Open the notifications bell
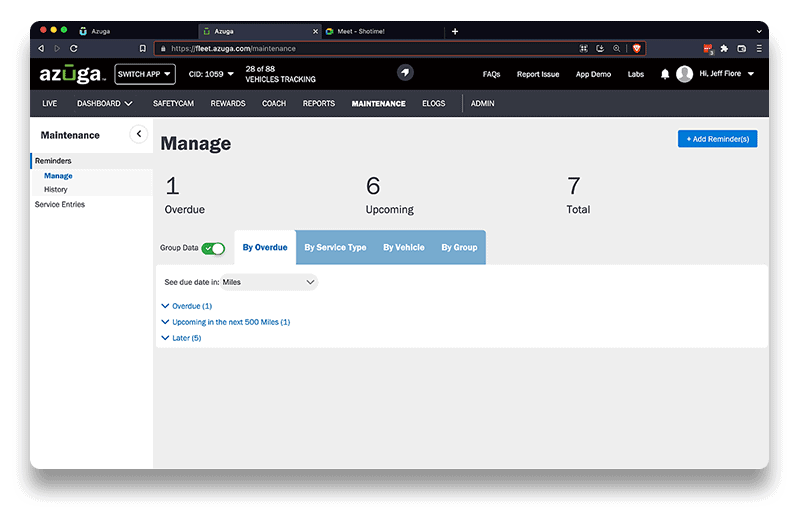 pos(664,74)
